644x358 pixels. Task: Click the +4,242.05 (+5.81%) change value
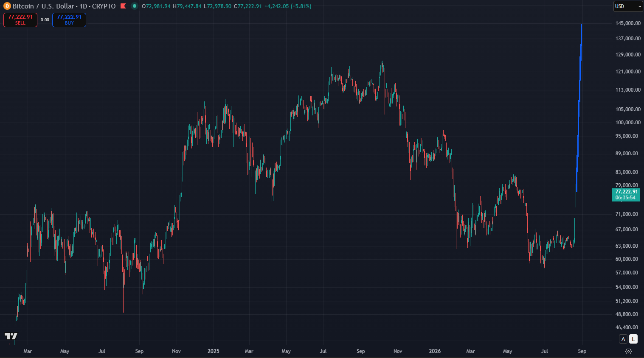pyautogui.click(x=288, y=6)
